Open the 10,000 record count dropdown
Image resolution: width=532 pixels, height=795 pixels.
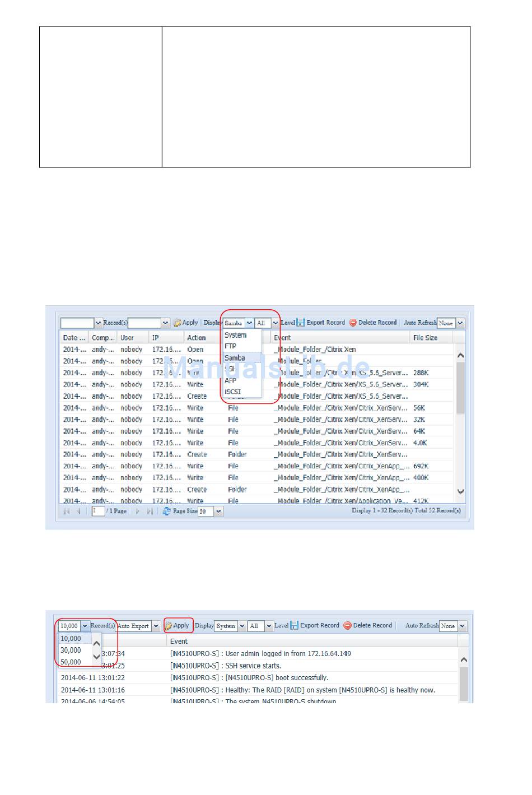(85, 626)
